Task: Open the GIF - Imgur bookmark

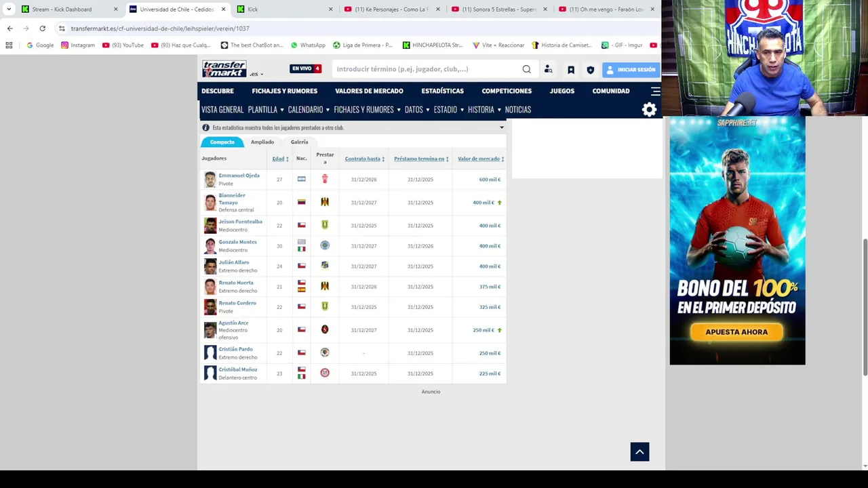Action: [622, 45]
